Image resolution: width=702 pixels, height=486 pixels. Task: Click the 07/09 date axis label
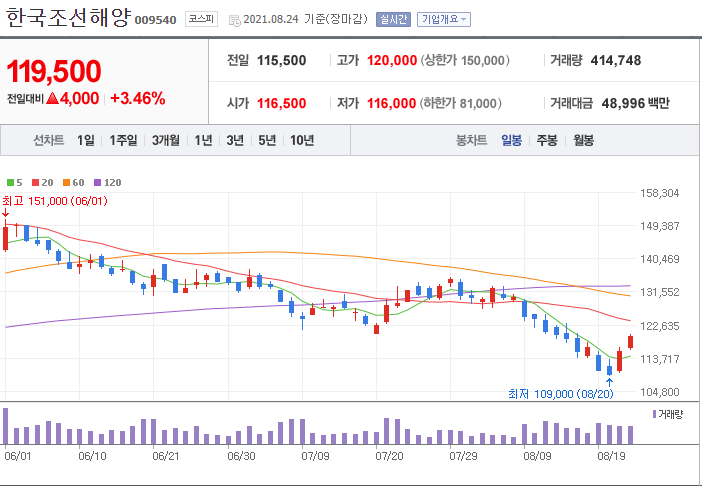coord(315,456)
